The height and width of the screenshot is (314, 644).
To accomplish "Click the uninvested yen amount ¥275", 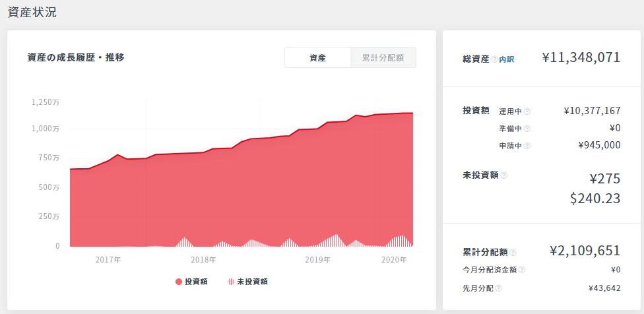I will pos(605,179).
